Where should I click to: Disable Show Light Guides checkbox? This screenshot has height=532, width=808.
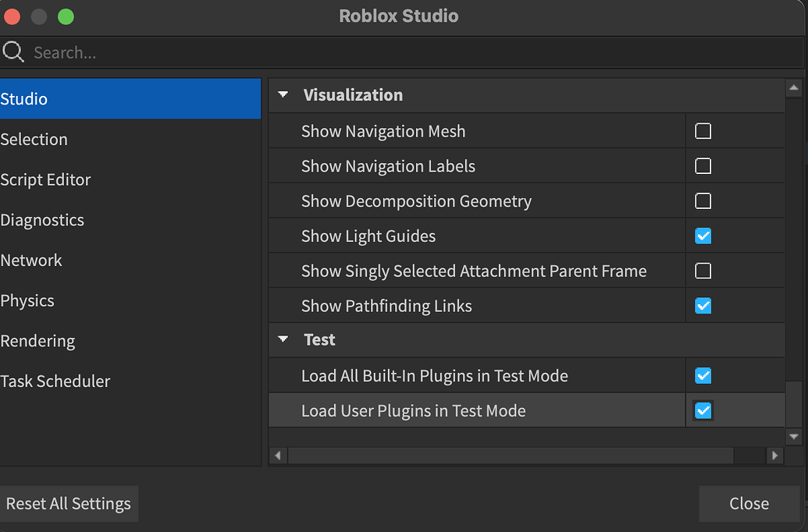point(703,236)
